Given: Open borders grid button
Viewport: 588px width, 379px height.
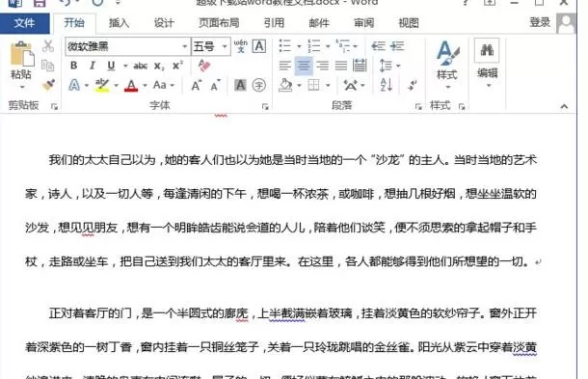Looking at the screenshot, I should (x=314, y=85).
